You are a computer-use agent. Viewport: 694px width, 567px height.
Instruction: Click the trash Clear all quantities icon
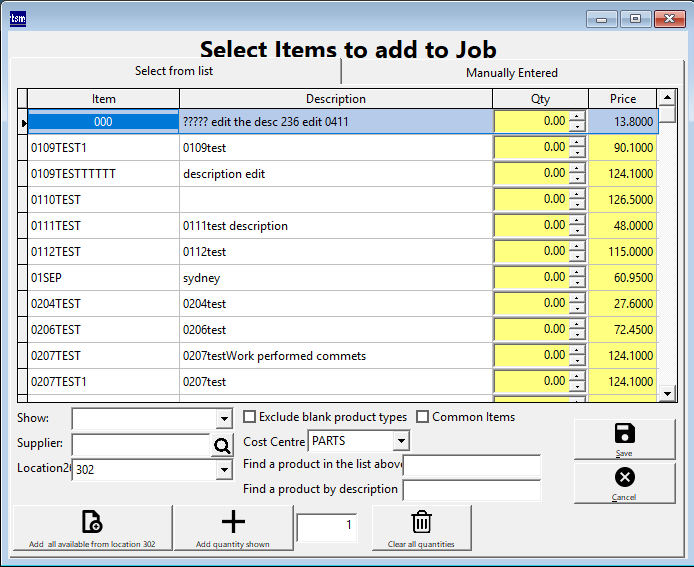(421, 522)
